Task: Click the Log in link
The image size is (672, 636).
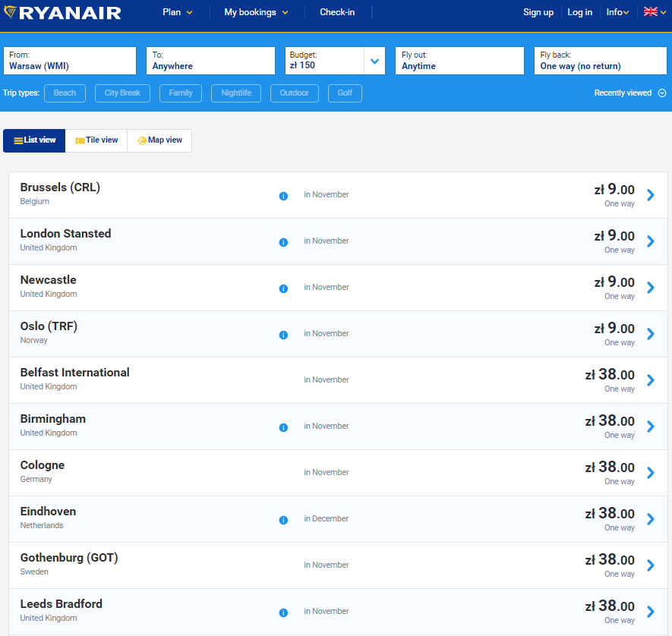Action: point(580,12)
